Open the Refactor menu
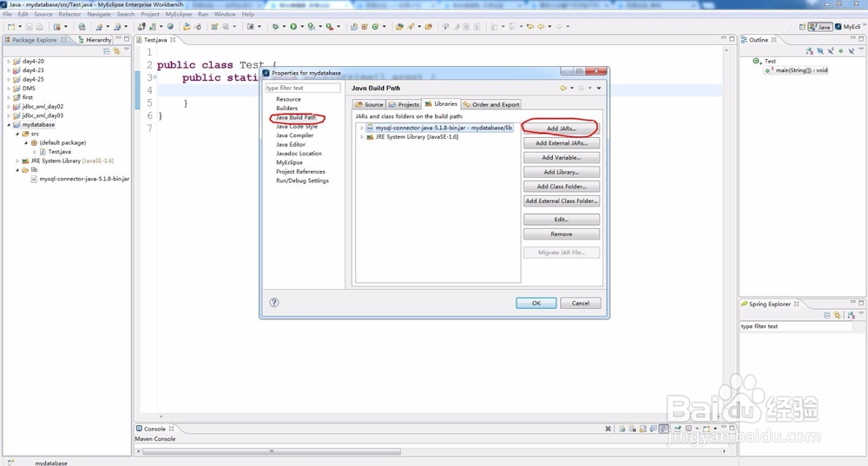Image resolution: width=868 pixels, height=466 pixels. 69,14
